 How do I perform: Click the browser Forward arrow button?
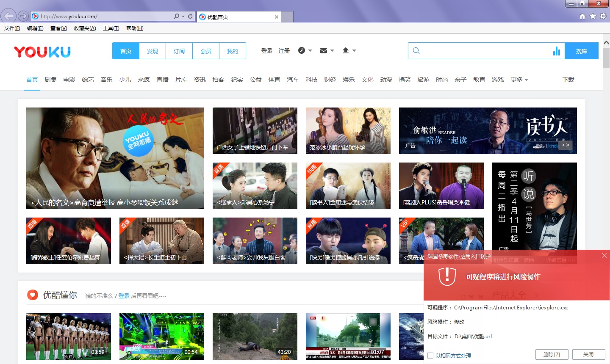(x=23, y=16)
